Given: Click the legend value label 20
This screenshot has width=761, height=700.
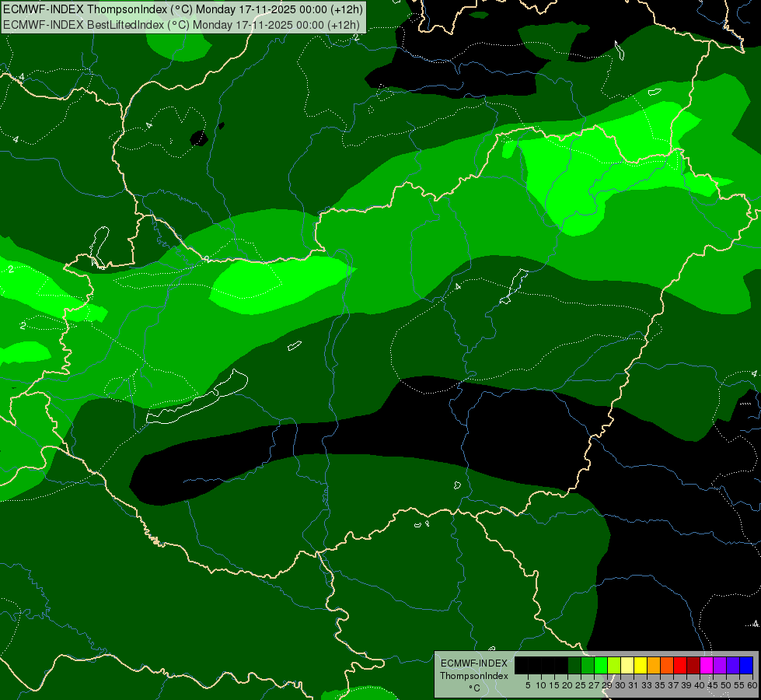Looking at the screenshot, I should (567, 685).
